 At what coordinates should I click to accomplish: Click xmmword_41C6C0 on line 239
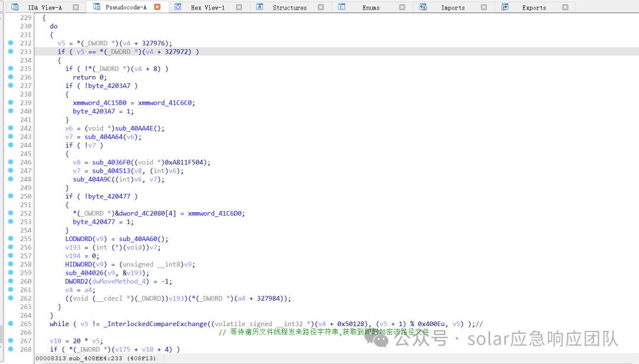pyautogui.click(x=164, y=103)
